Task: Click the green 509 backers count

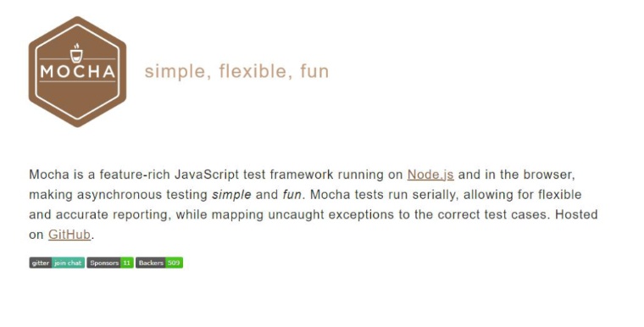Action: 175,263
